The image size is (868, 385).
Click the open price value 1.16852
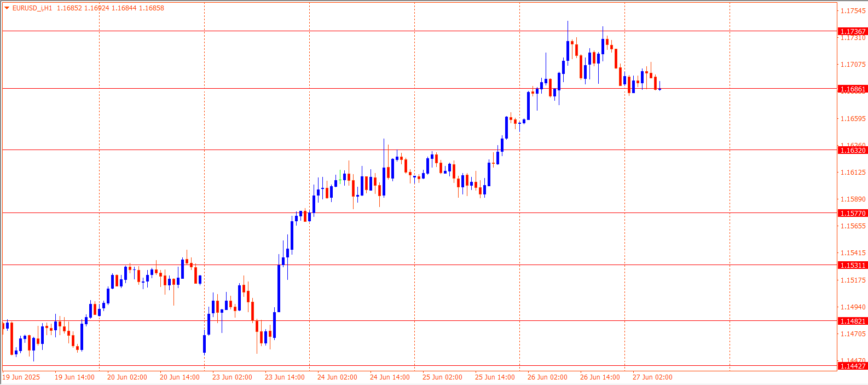(69, 8)
